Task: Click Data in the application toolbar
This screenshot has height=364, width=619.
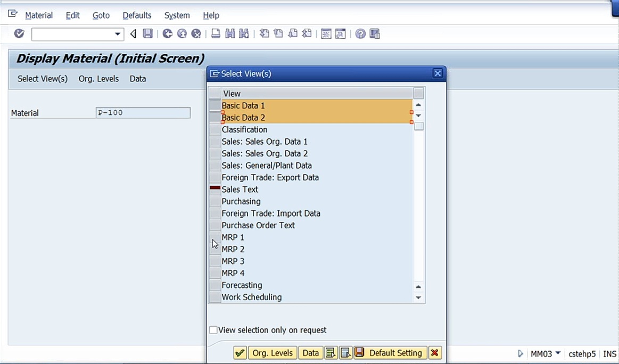Action: (138, 79)
